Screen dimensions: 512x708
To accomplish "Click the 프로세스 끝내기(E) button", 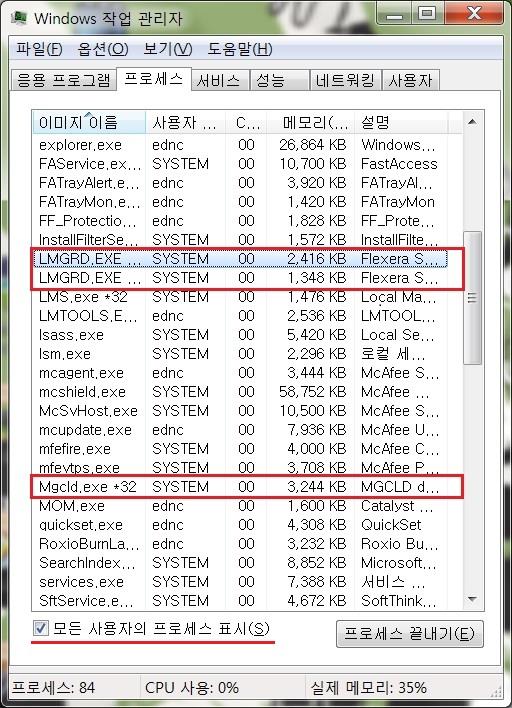I will click(410, 633).
